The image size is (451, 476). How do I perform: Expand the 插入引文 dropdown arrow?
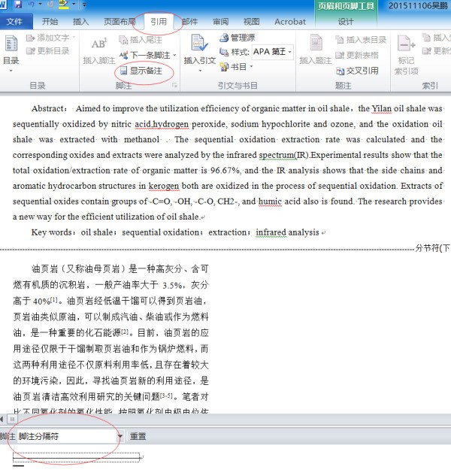[x=200, y=71]
